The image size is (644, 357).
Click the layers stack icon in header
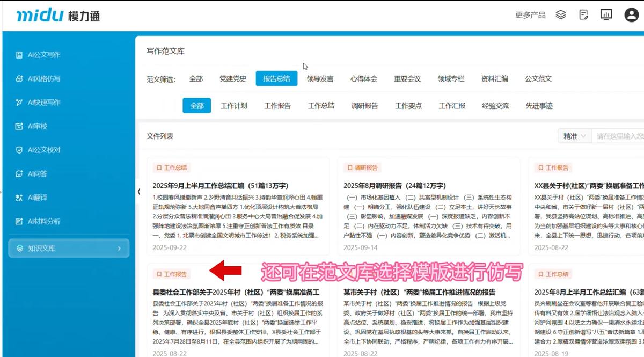click(561, 15)
